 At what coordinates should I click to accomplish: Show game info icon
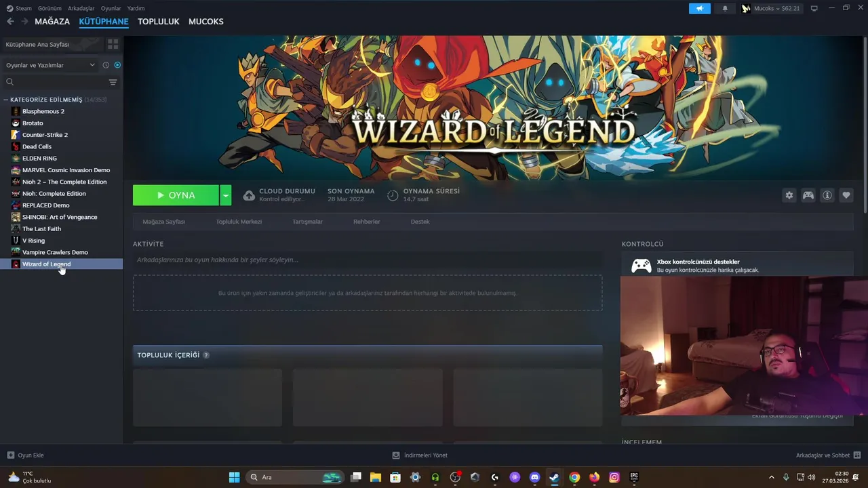click(827, 195)
